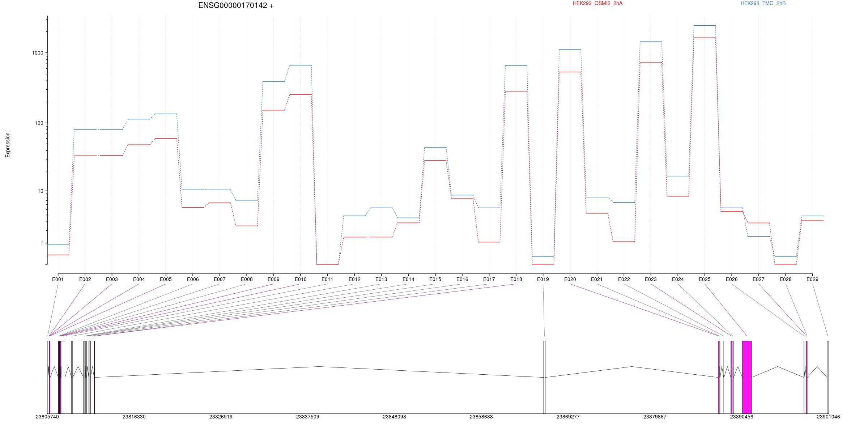Image resolution: width=868 pixels, height=434 pixels.
Task: Click the red E023 expression segment
Action: (651, 62)
